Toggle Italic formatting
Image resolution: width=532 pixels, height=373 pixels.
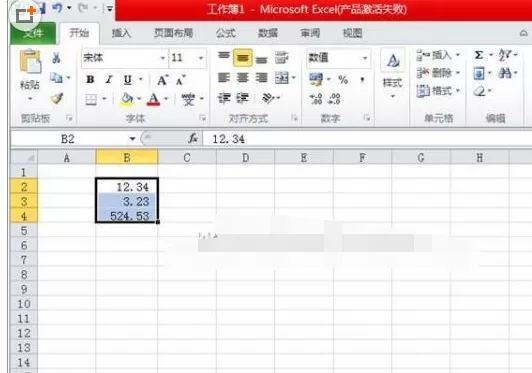(x=109, y=79)
